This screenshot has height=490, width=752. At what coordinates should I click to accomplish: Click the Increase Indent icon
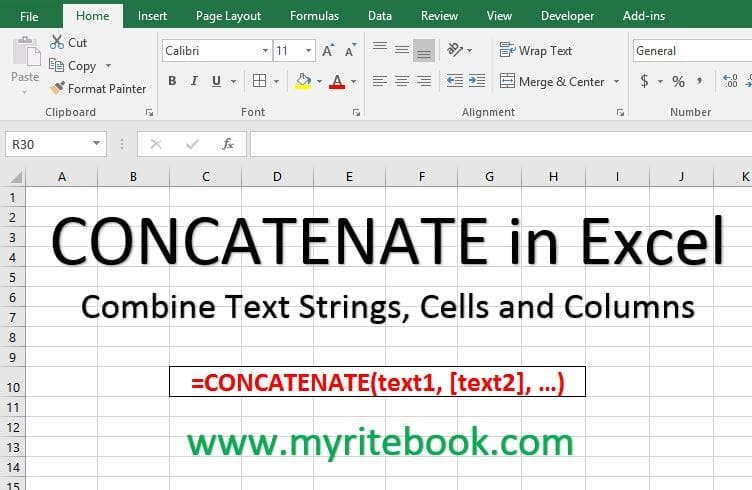click(x=478, y=81)
